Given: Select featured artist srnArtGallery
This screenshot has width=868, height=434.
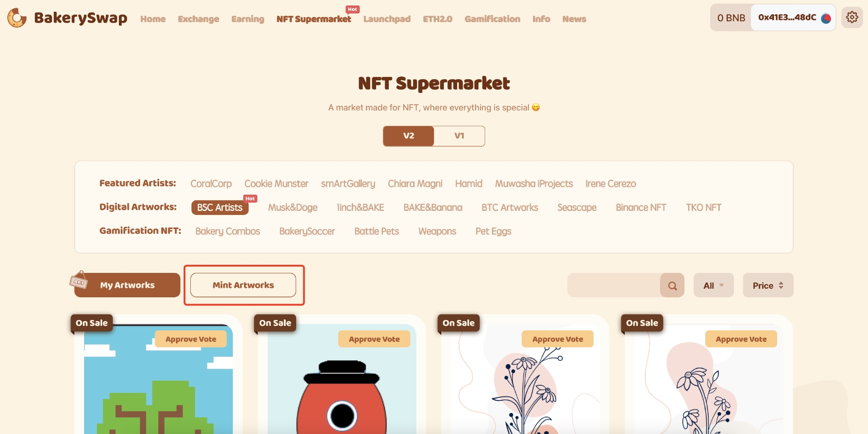Looking at the screenshot, I should coord(348,184).
